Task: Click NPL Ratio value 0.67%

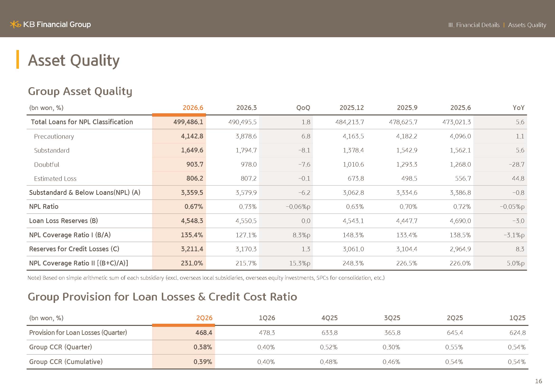Action: tap(194, 207)
